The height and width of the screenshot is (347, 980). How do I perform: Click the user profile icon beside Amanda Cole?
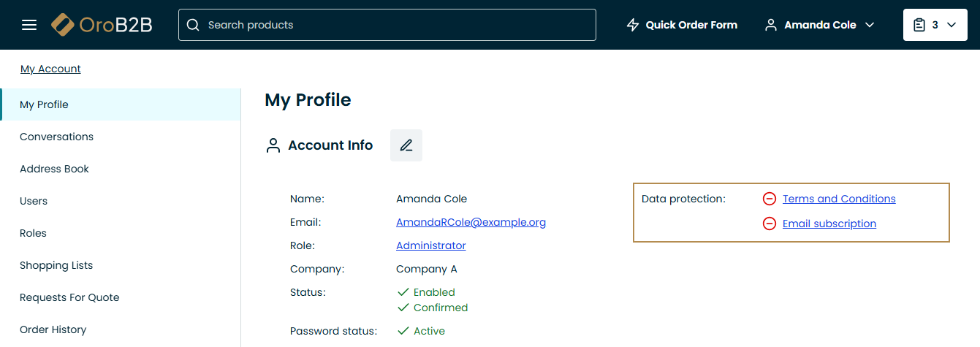tap(770, 25)
